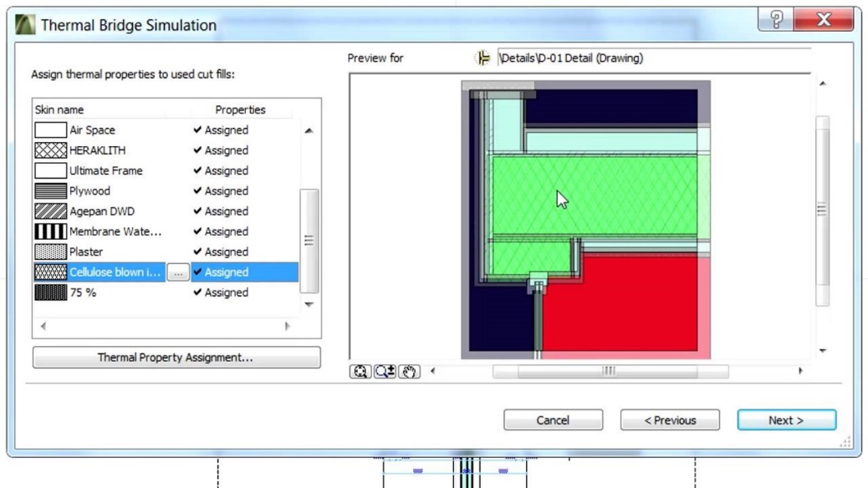Select the Air Space skin row
The image size is (868, 488).
click(x=166, y=130)
